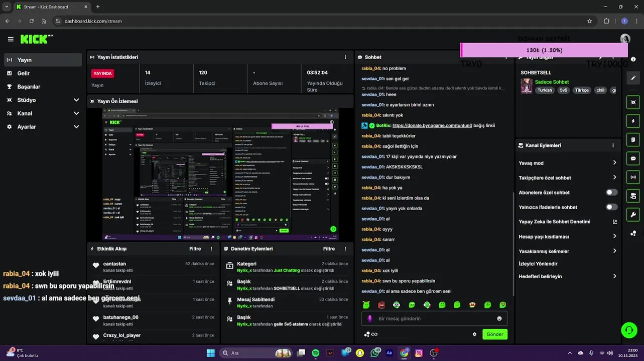Click İzleyici Yönlendir action
This screenshot has height=361, width=644.
538,264
